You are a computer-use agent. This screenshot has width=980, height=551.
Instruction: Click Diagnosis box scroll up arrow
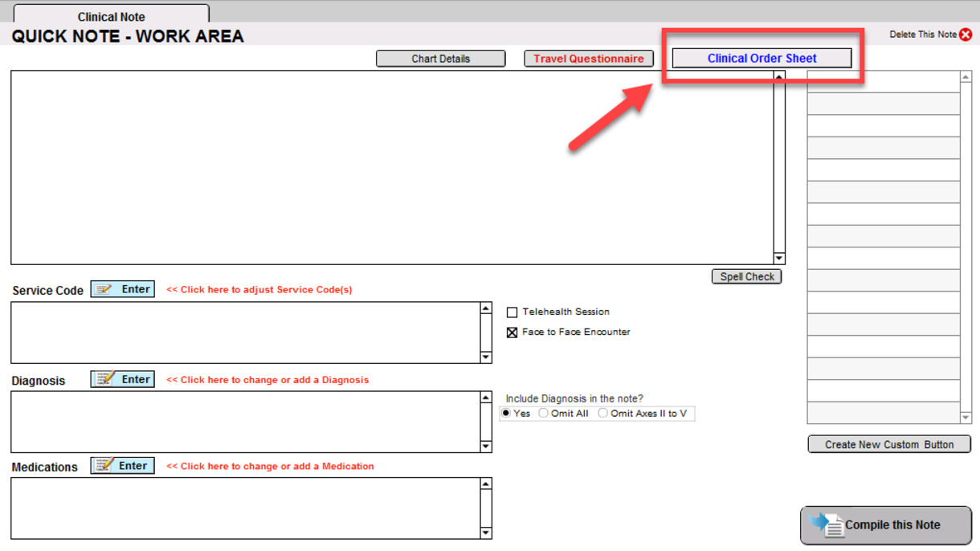click(x=486, y=398)
